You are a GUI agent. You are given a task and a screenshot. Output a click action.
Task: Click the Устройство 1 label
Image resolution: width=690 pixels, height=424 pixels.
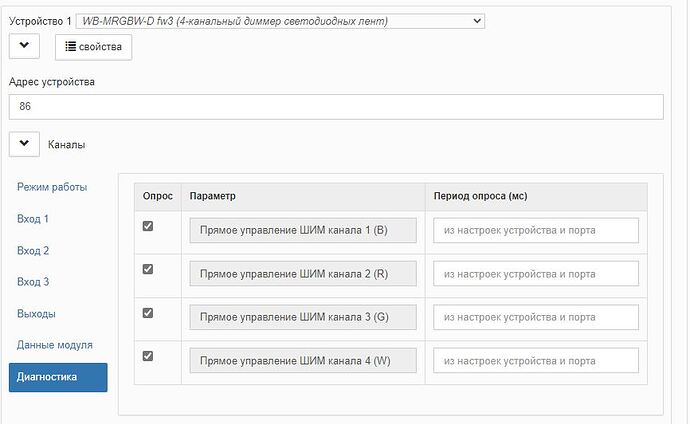tap(40, 21)
